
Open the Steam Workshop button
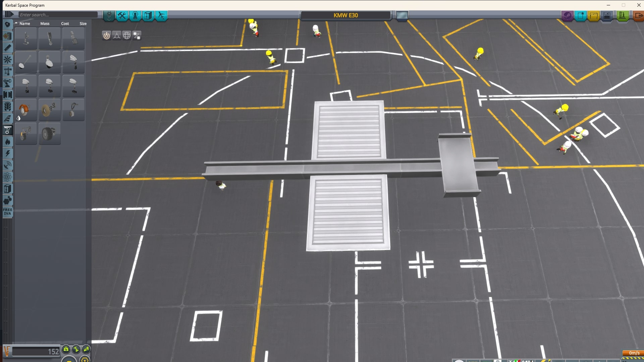click(567, 16)
